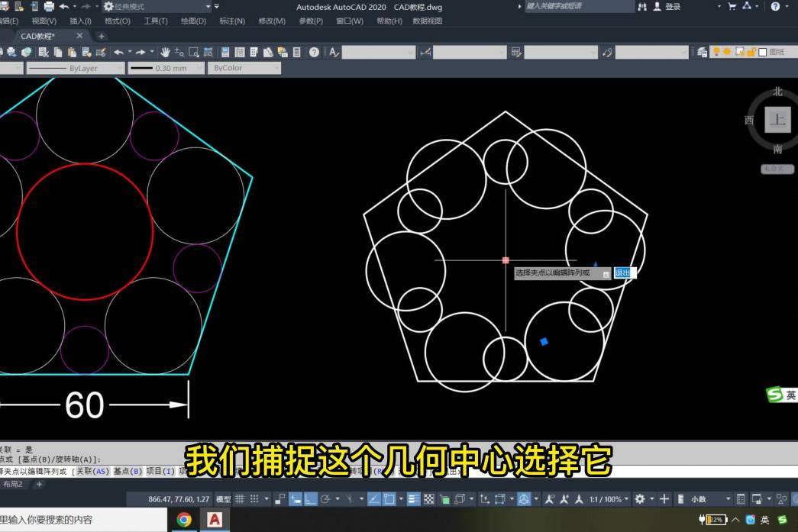Click the Multileader Style icon
798x532 pixels.
[x=606, y=52]
